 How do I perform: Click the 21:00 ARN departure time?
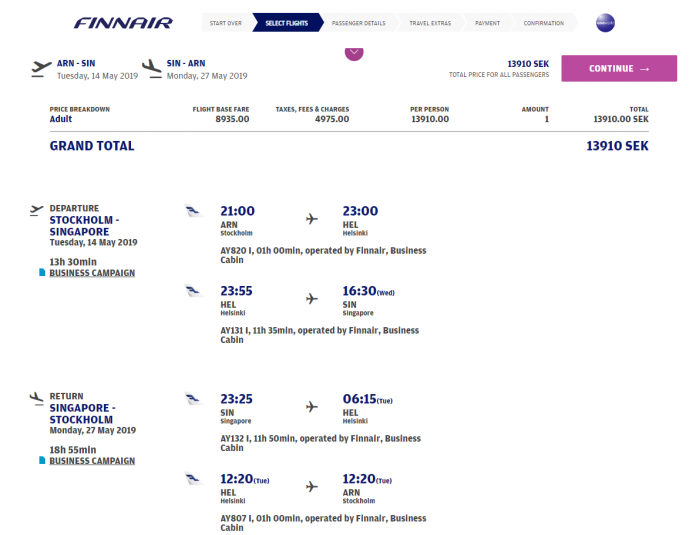pyautogui.click(x=237, y=211)
